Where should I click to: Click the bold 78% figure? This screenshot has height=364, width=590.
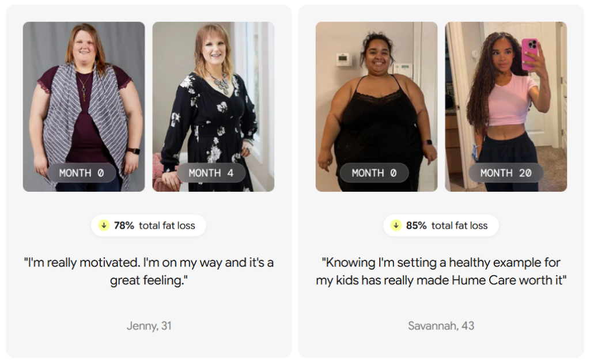(x=124, y=225)
